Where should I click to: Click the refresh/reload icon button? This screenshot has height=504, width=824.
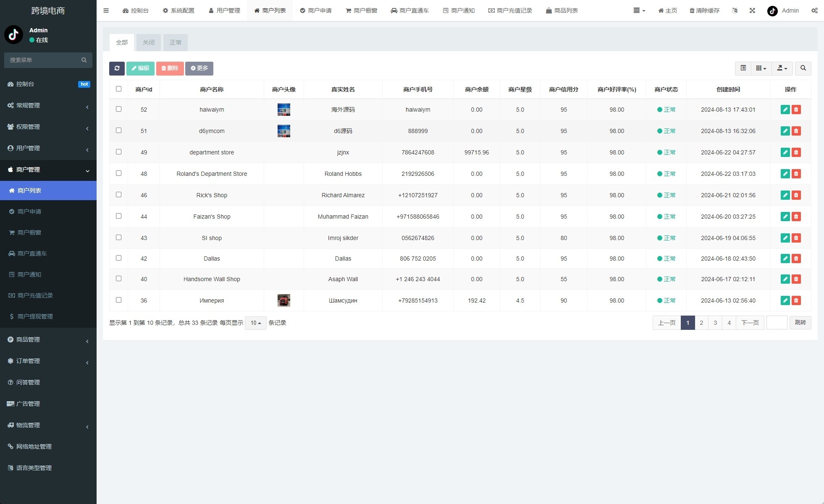117,68
